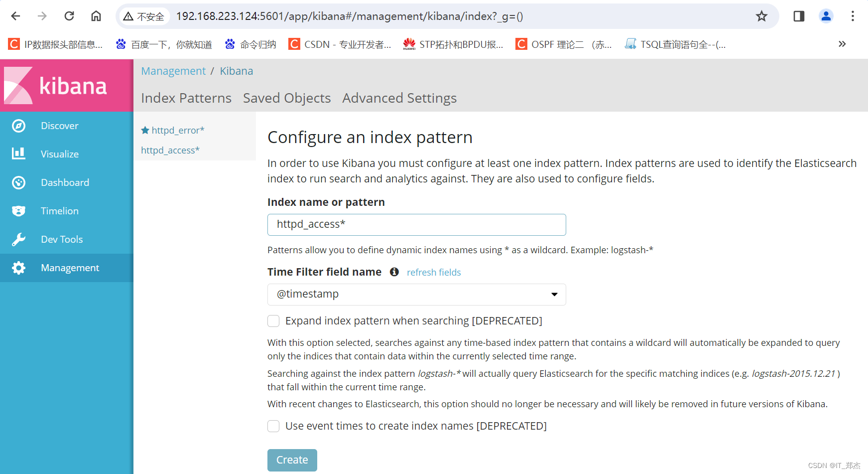Image resolution: width=868 pixels, height=474 pixels.
Task: Click the Dev Tools wrench icon
Action: coord(18,239)
